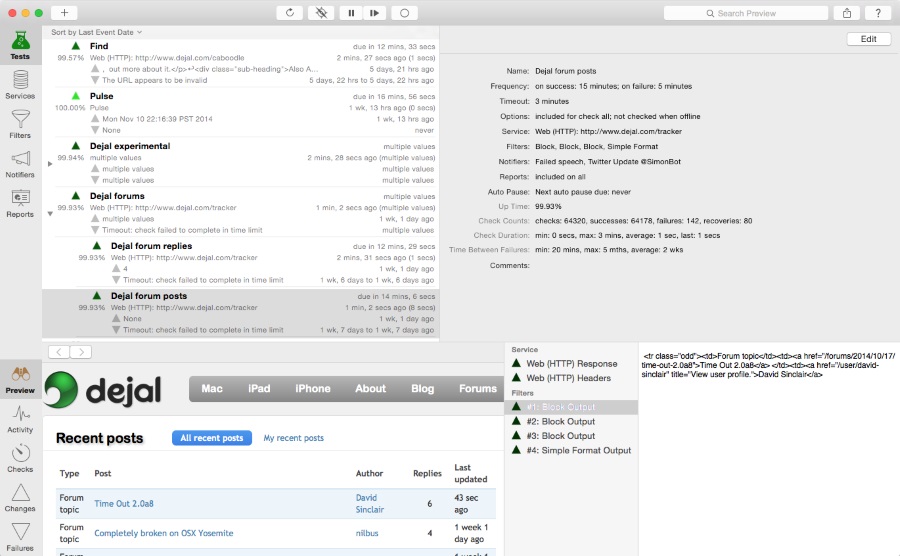Click the circle record toolbar button
Screen dimensions: 900x556
404,13
